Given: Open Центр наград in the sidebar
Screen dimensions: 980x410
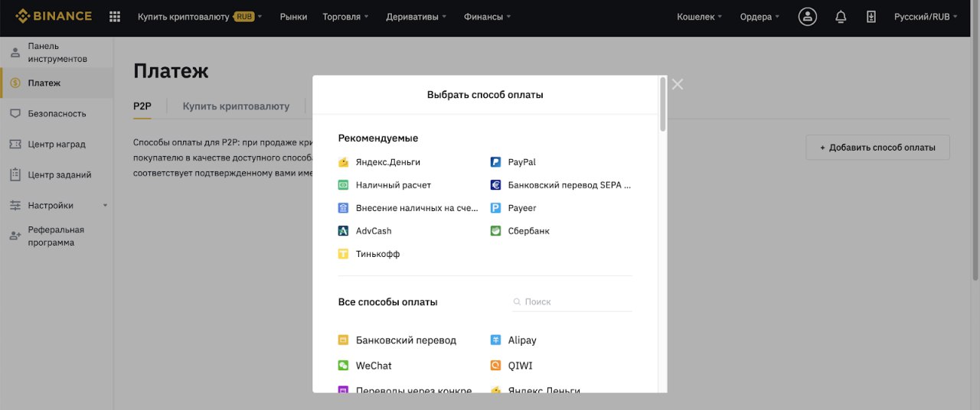Looking at the screenshot, I should coord(57,144).
